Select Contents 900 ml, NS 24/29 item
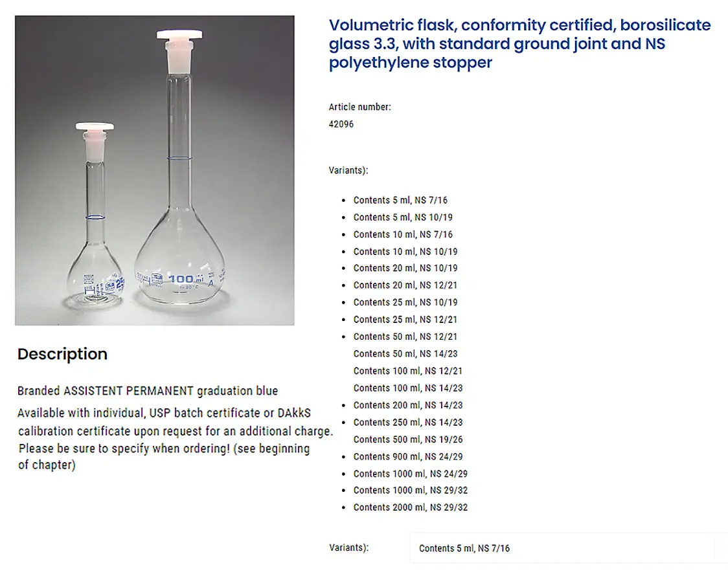Image resolution: width=728 pixels, height=587 pixels. pos(407,457)
